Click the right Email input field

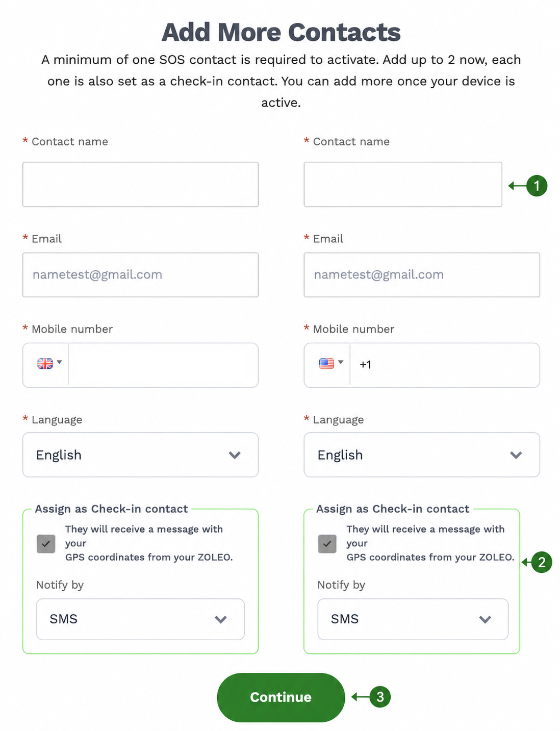422,275
